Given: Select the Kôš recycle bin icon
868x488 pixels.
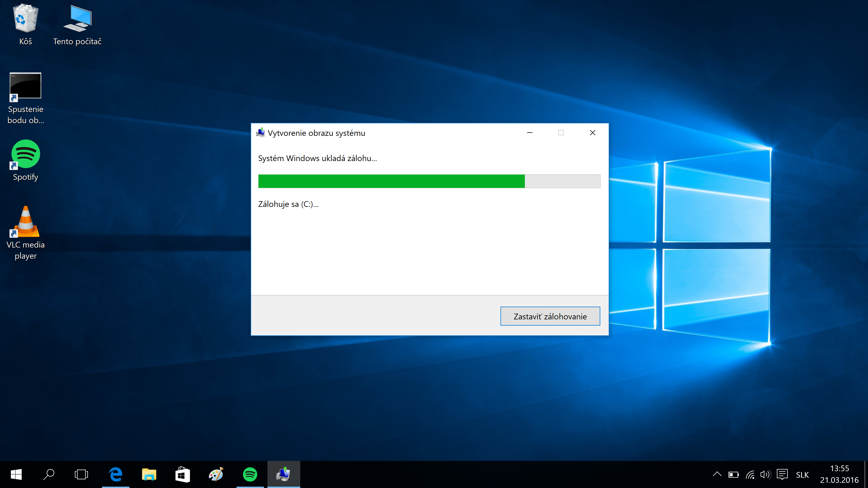Looking at the screenshot, I should click(x=25, y=25).
